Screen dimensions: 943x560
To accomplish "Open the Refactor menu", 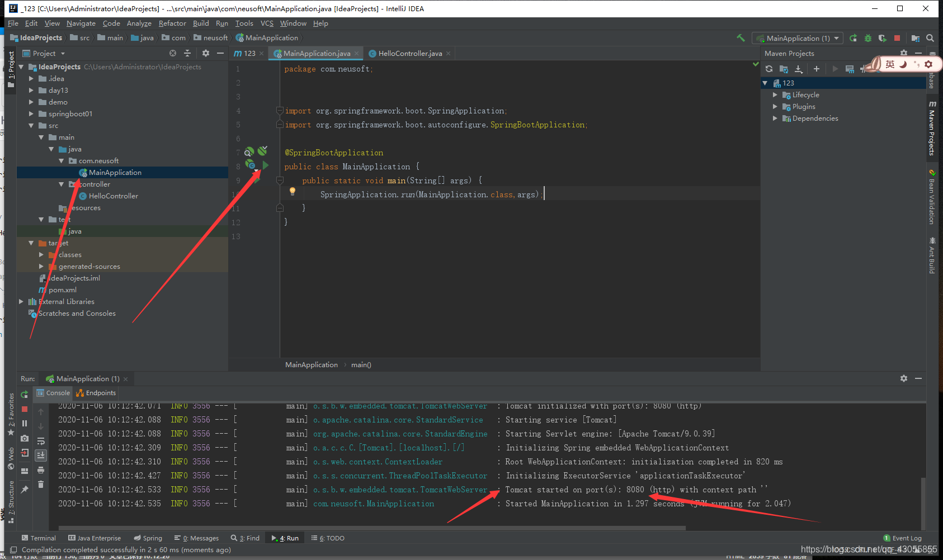I will point(172,23).
